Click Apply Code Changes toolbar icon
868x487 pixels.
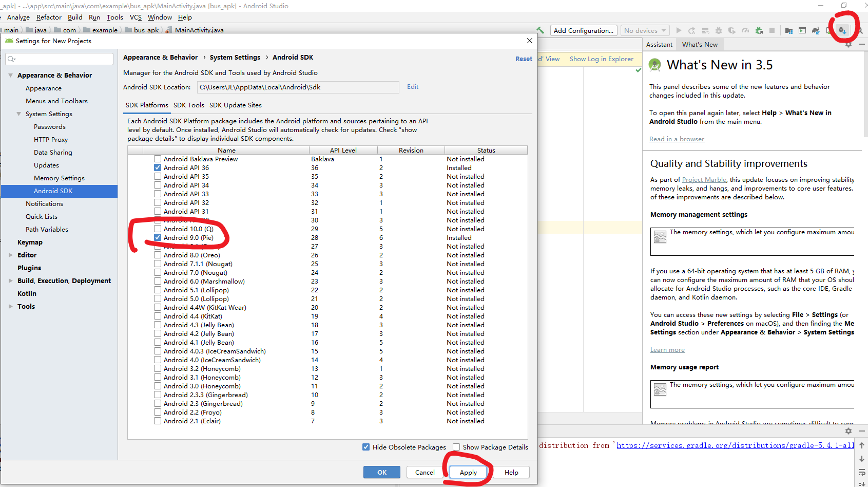click(x=705, y=30)
